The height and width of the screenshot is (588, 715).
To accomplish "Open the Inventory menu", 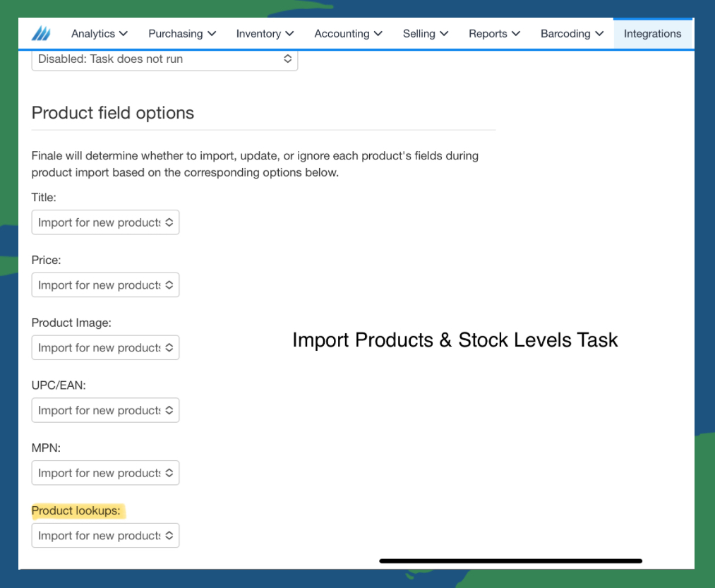I will pyautogui.click(x=265, y=34).
